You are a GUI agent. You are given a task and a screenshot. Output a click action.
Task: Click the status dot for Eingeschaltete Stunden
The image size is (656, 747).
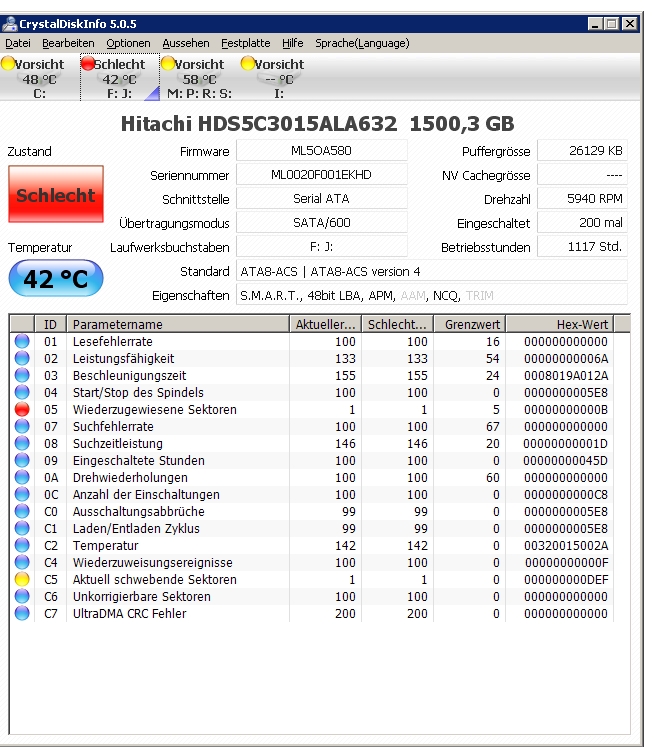pos(22,460)
